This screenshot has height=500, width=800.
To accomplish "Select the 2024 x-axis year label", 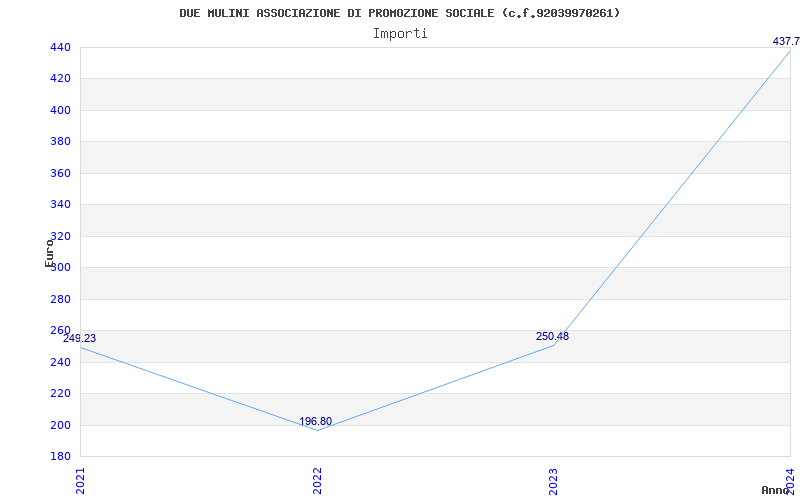I will click(790, 480).
